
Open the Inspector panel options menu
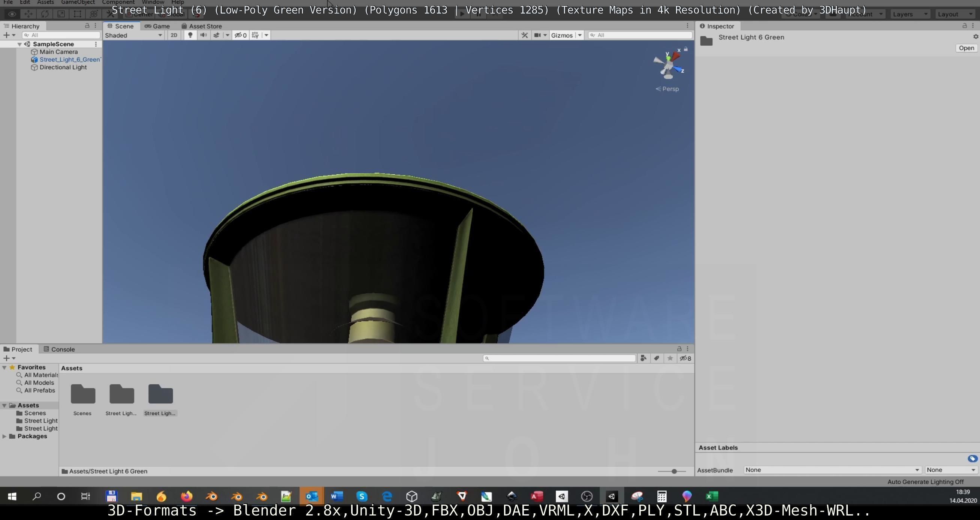[973, 25]
